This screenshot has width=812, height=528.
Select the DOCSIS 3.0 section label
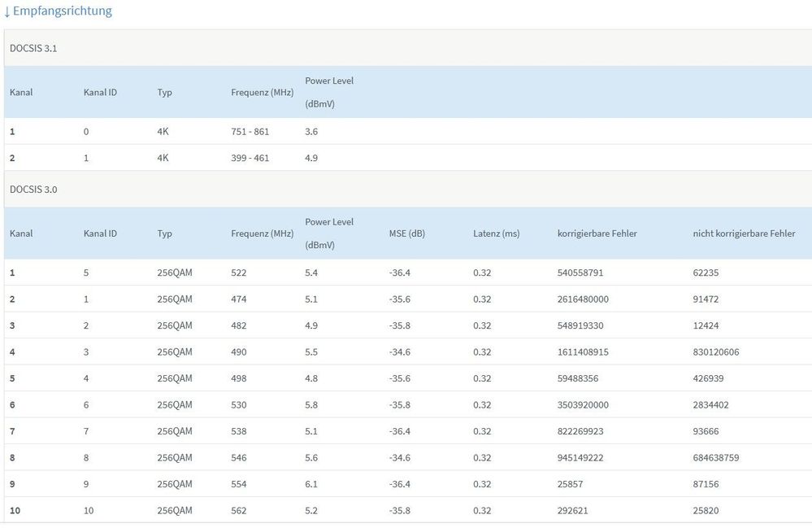point(33,189)
